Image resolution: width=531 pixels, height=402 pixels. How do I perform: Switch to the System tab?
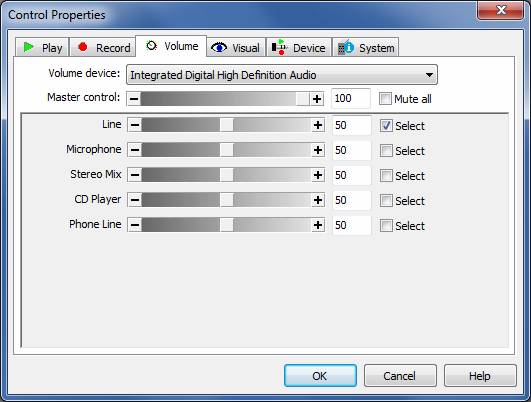pos(365,47)
